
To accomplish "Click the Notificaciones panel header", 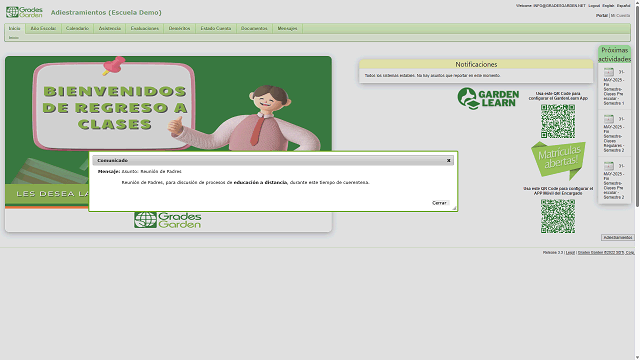I will (x=476, y=64).
